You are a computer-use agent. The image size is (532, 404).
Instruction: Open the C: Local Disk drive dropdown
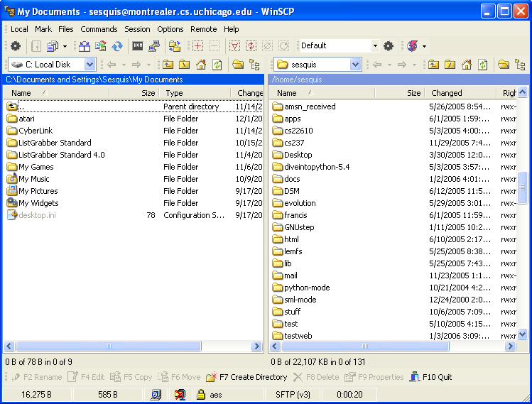pyautogui.click(x=89, y=65)
